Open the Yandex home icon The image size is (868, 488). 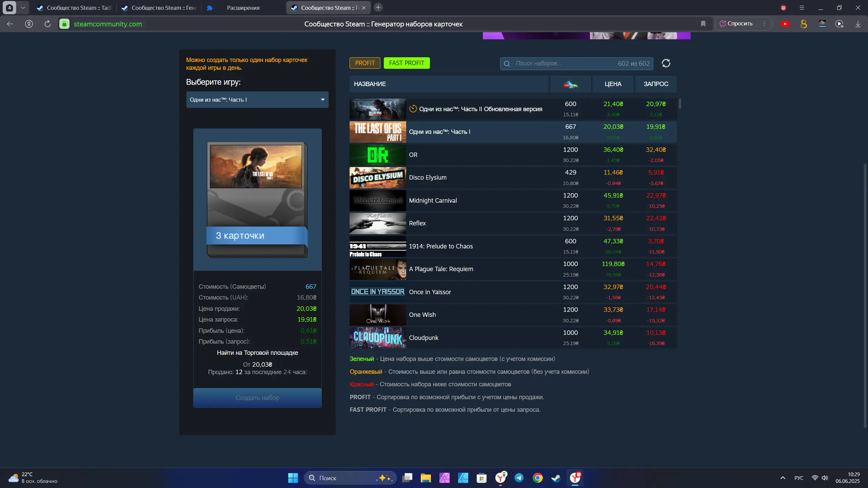click(29, 24)
